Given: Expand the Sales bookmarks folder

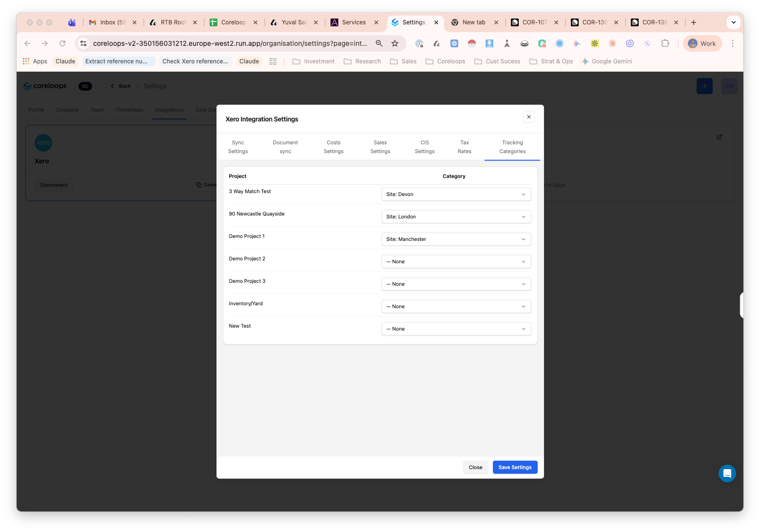Looking at the screenshot, I should (403, 61).
